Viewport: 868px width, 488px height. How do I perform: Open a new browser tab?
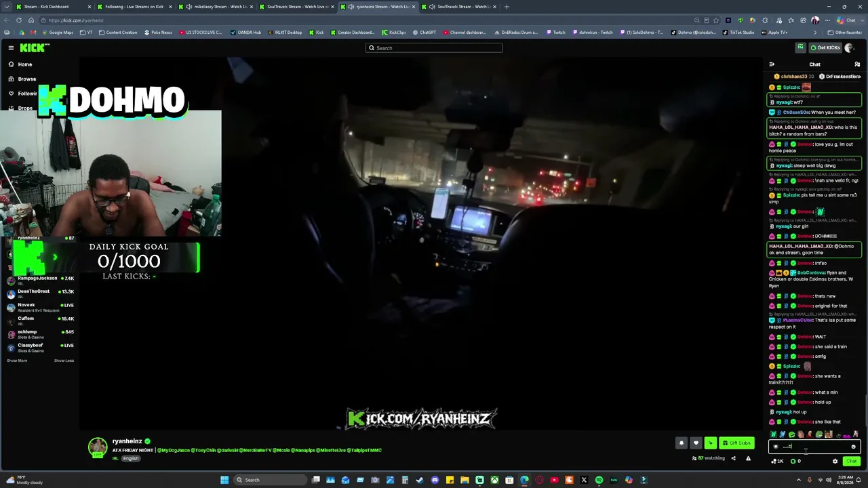[507, 7]
